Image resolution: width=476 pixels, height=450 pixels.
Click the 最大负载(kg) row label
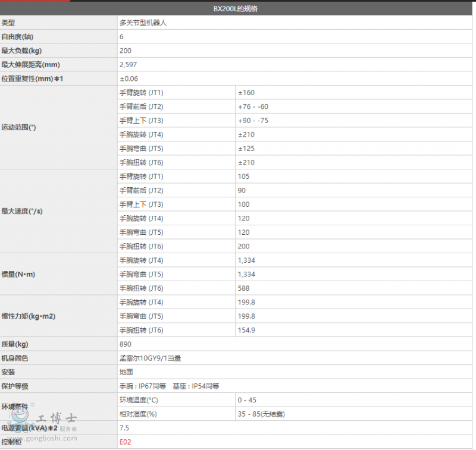click(21, 51)
